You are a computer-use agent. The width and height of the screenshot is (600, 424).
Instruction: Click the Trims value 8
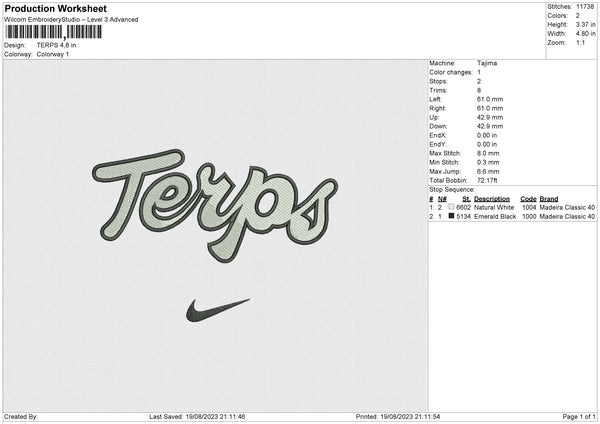click(479, 90)
